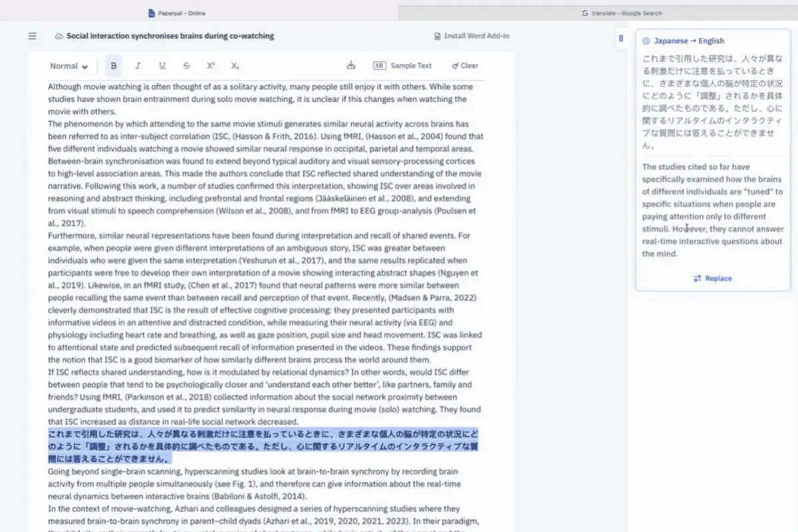Click the Sample Text button
Screen dimensions: 798x532
(402, 66)
